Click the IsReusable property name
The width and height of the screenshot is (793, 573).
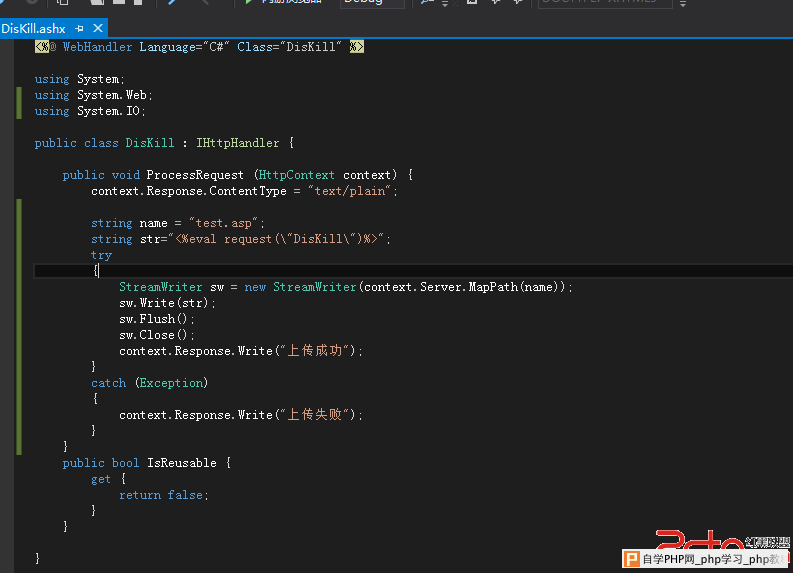click(x=182, y=463)
